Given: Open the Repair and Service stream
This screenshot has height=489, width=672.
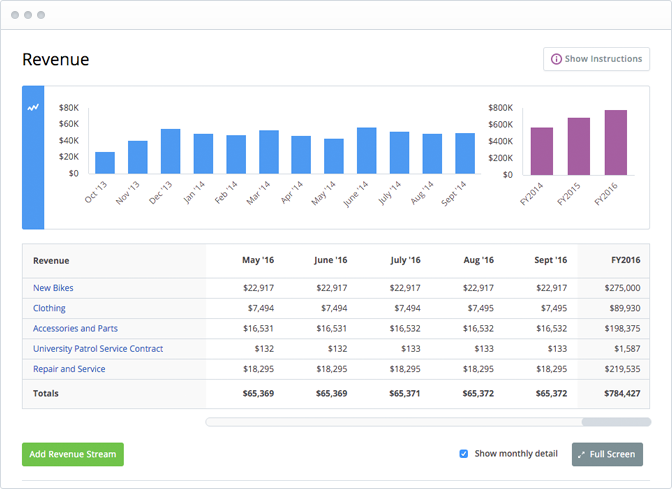Looking at the screenshot, I should point(69,369).
